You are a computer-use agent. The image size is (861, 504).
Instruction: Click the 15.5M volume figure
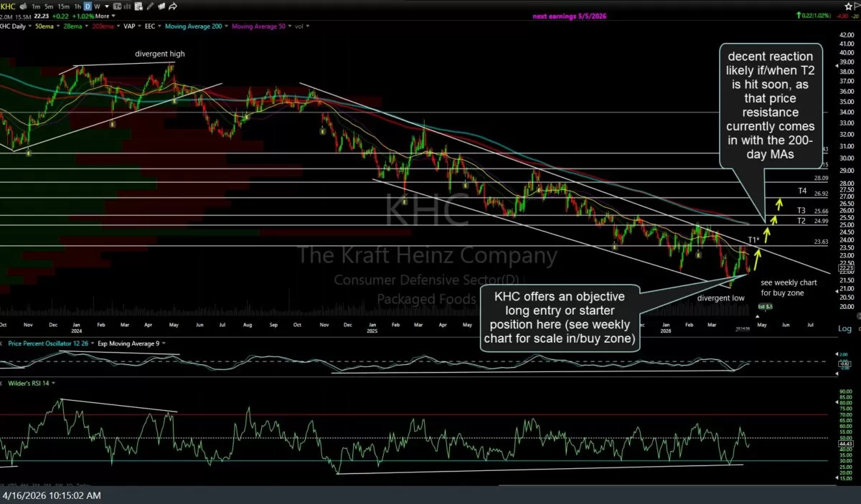coord(23,16)
